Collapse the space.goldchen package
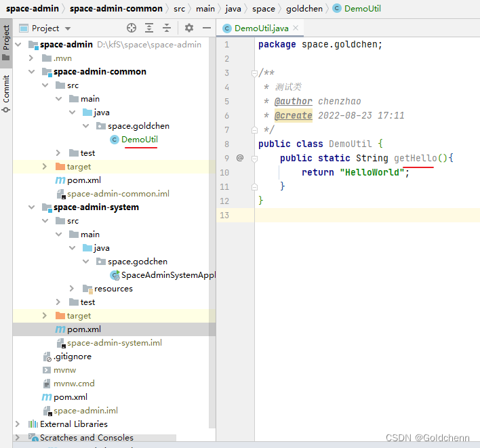 85,126
